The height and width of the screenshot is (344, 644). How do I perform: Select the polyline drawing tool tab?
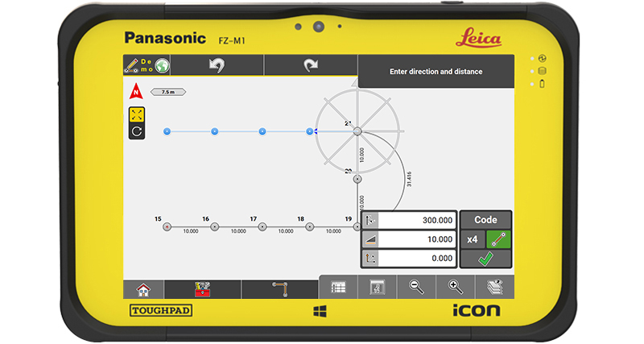279,289
